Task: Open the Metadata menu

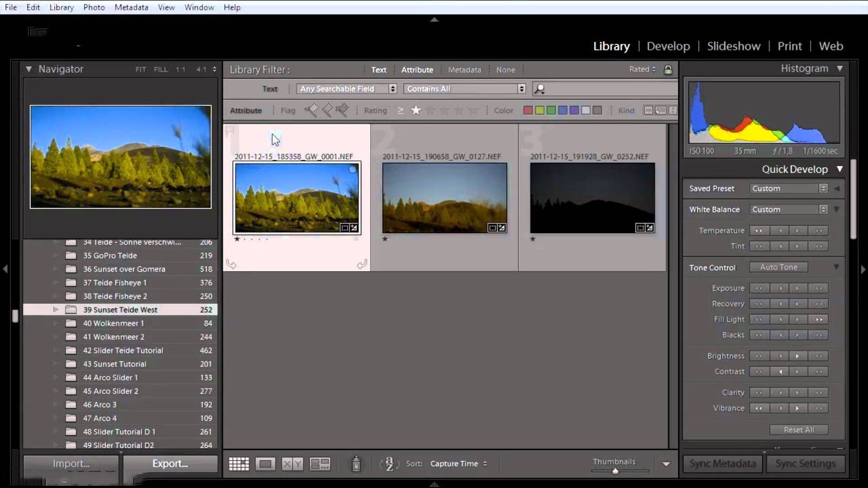Action: (131, 7)
